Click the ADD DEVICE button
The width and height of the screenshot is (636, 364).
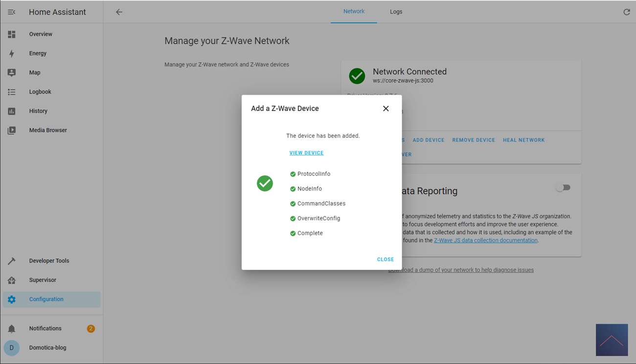click(x=429, y=140)
